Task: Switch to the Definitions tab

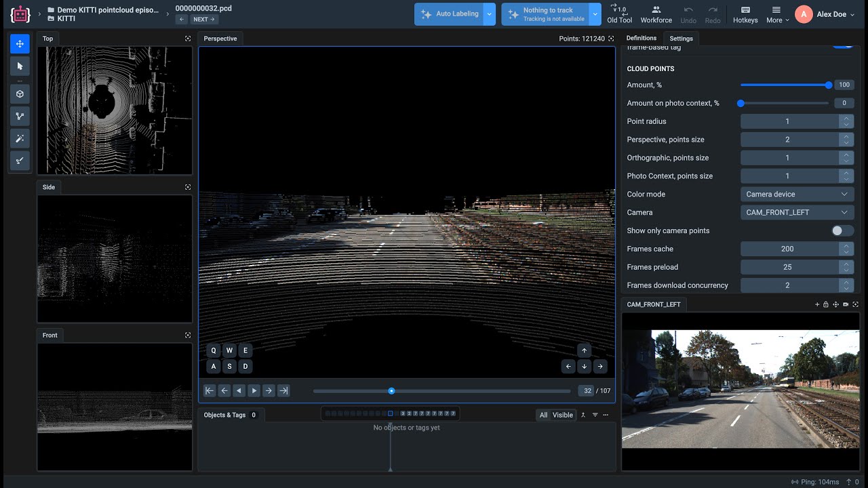Action: coord(642,39)
